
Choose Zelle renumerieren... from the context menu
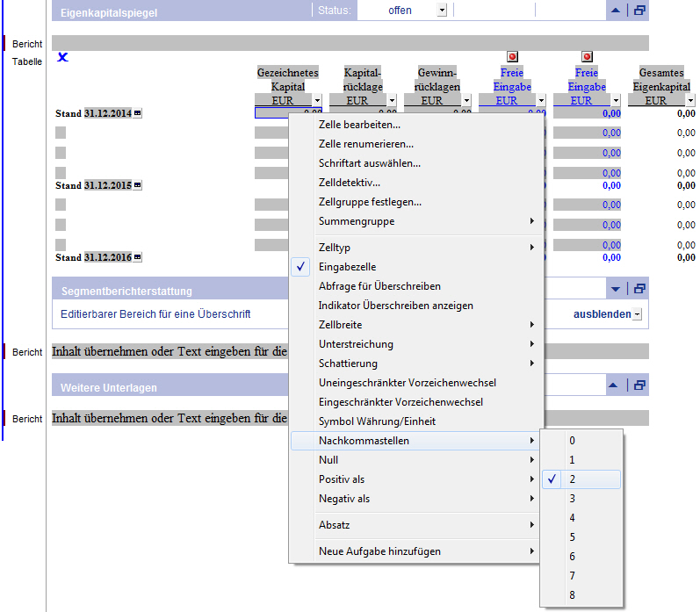pos(414,144)
